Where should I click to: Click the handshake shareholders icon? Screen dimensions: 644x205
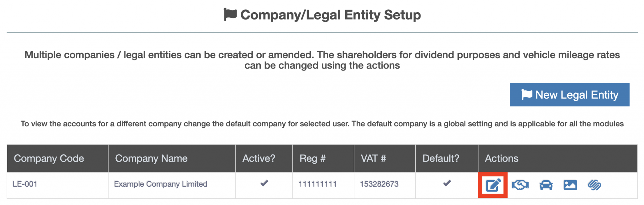click(521, 185)
